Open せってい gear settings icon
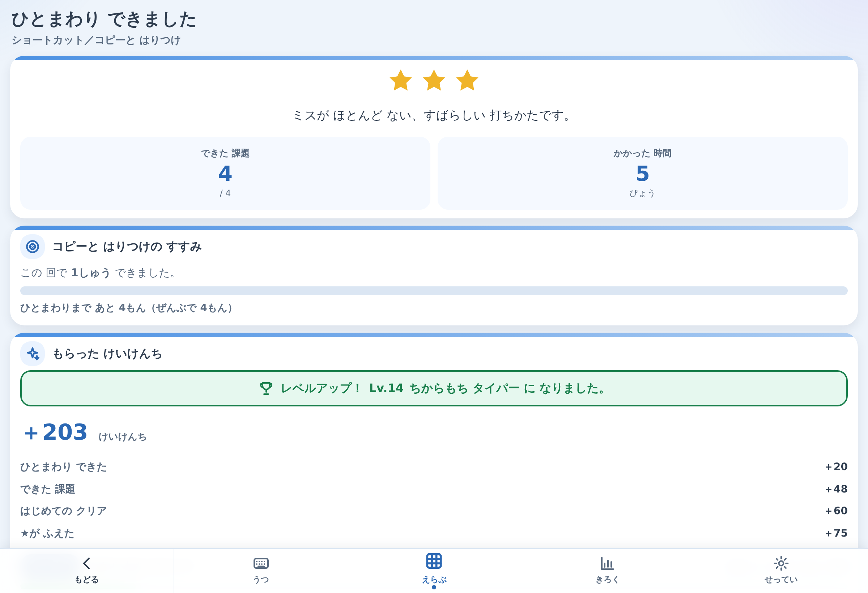Screen dimensions: 868x593 click(x=780, y=563)
